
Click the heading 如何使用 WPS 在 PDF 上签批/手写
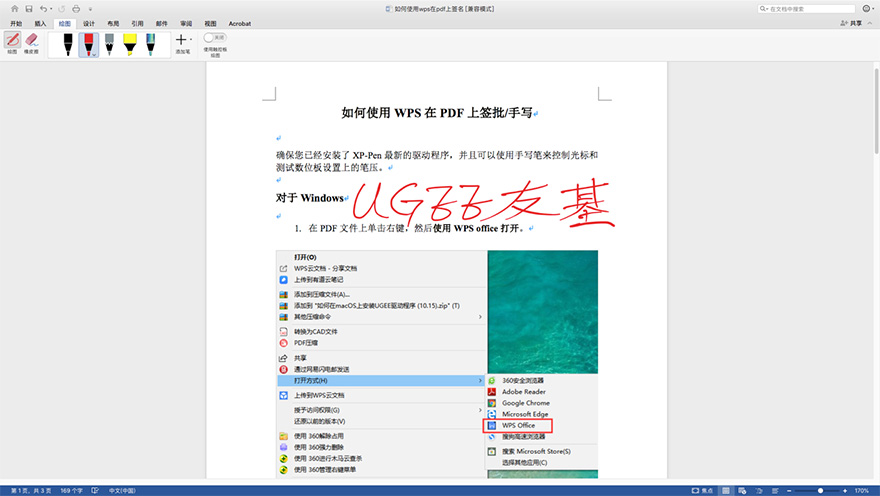pos(437,113)
